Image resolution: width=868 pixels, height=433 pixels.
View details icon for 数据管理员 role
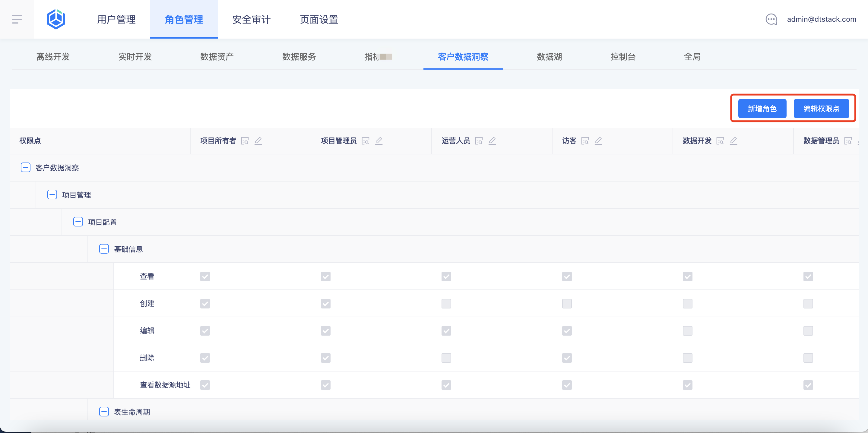[x=848, y=141]
